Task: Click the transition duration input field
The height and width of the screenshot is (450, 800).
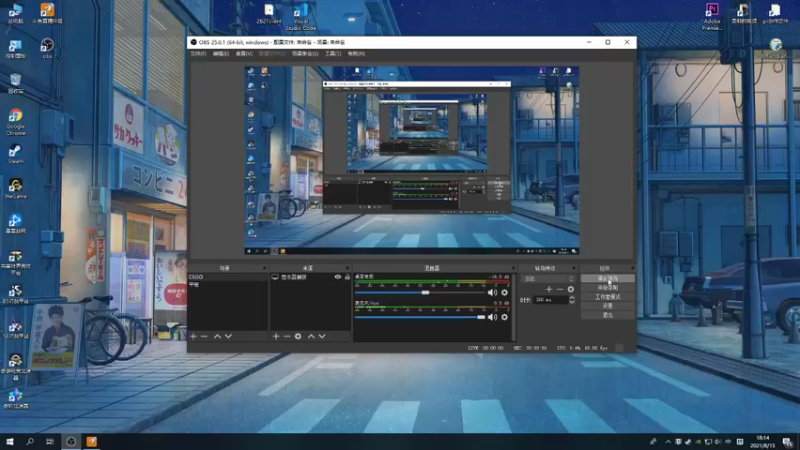Action: [551, 300]
